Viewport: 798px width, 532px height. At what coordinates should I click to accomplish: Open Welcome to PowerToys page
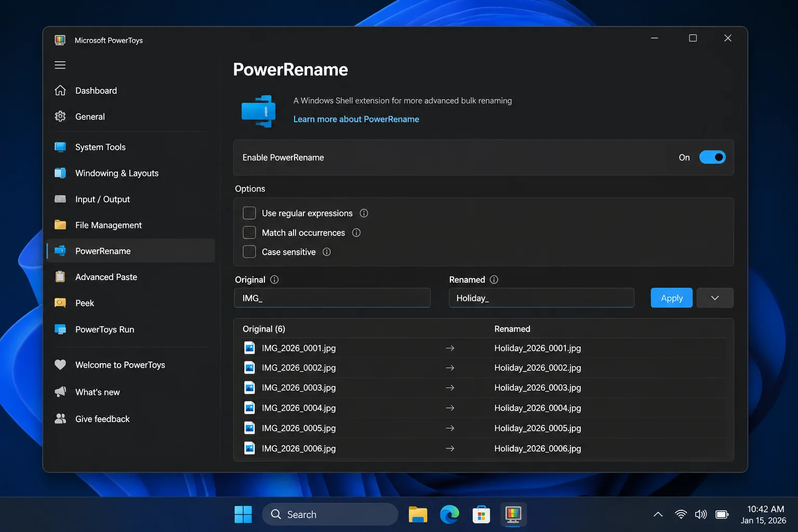click(130, 365)
